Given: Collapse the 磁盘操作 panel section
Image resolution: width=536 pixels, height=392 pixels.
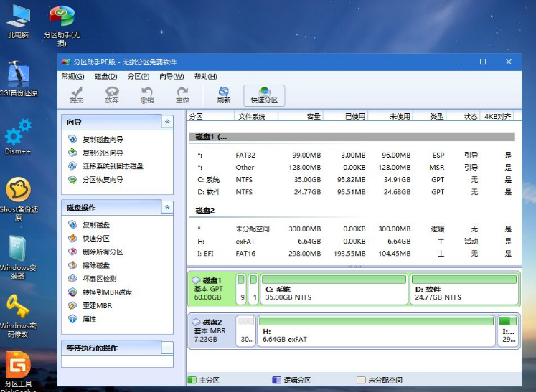Looking at the screenshot, I should click(167, 207).
